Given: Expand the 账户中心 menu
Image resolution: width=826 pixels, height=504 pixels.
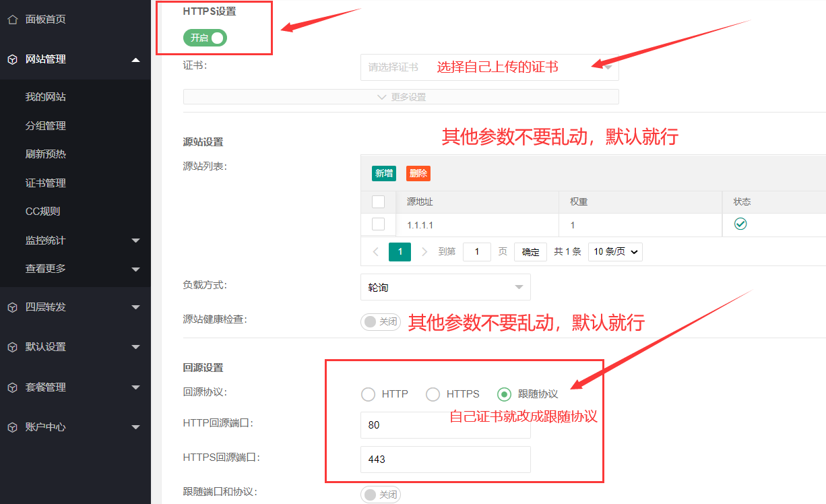Looking at the screenshot, I should pos(135,427).
